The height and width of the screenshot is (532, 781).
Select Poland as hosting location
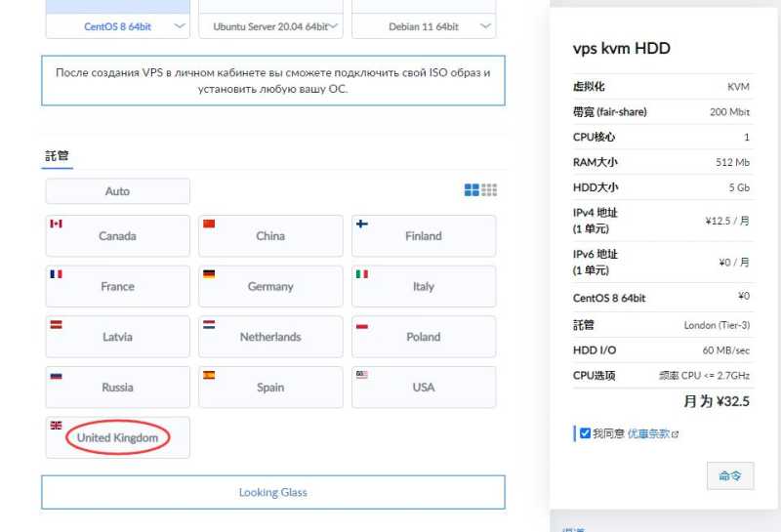(x=424, y=336)
